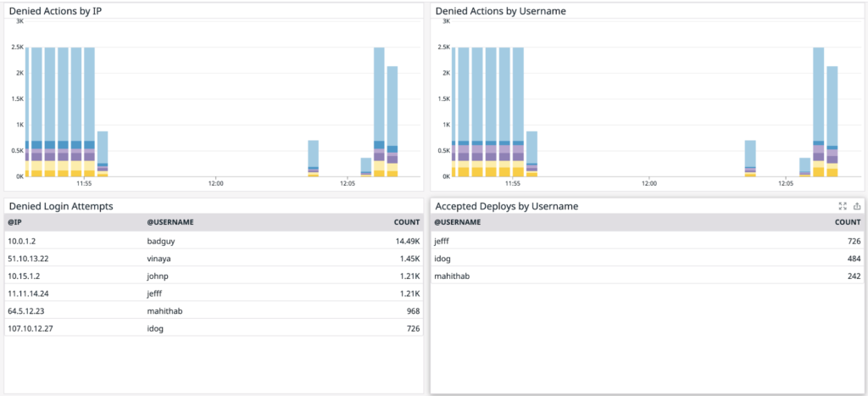Sort Denied Login Attempts by @IP column

click(x=14, y=222)
